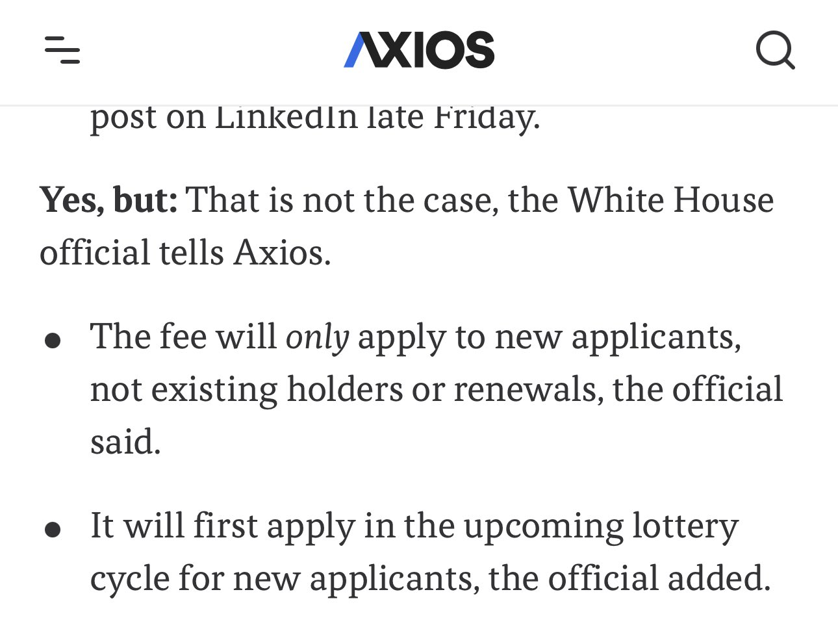Viewport: 838px width, 644px height.
Task: Click the partially hidden 'post on LinkedIn' line
Action: 315,118
